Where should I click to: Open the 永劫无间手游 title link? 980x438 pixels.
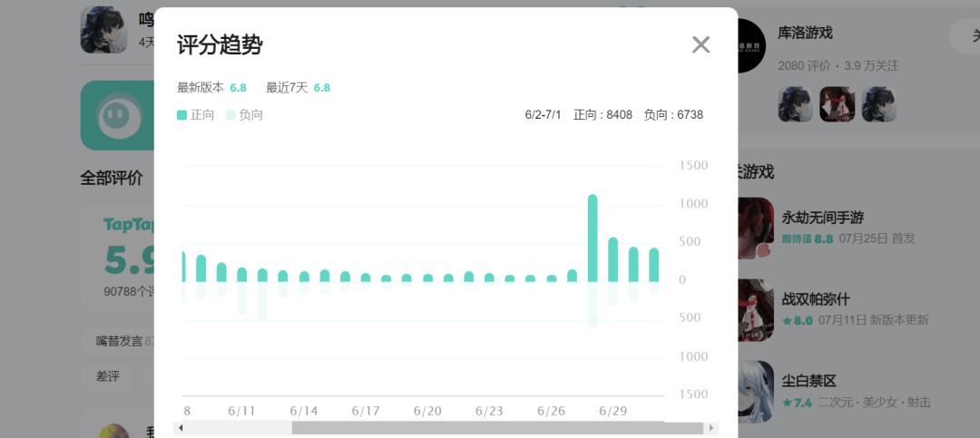pos(822,218)
